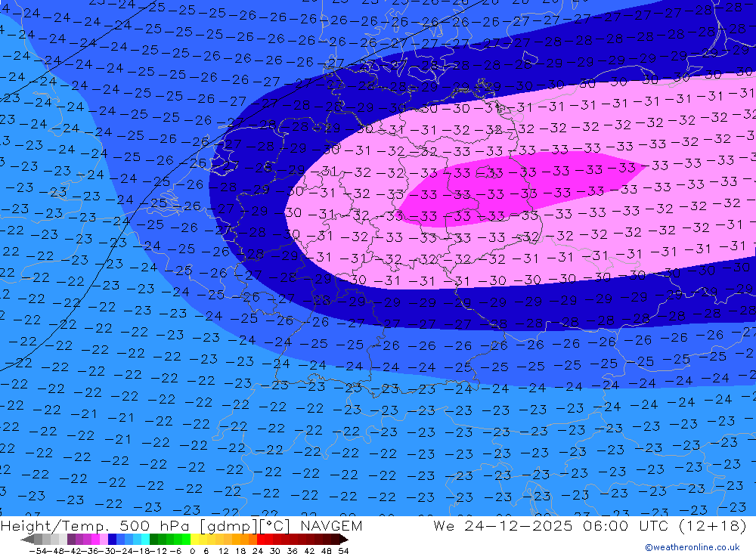756x554 pixels.
Task: Click the darkest green legend swatch
Action: coord(153,539)
